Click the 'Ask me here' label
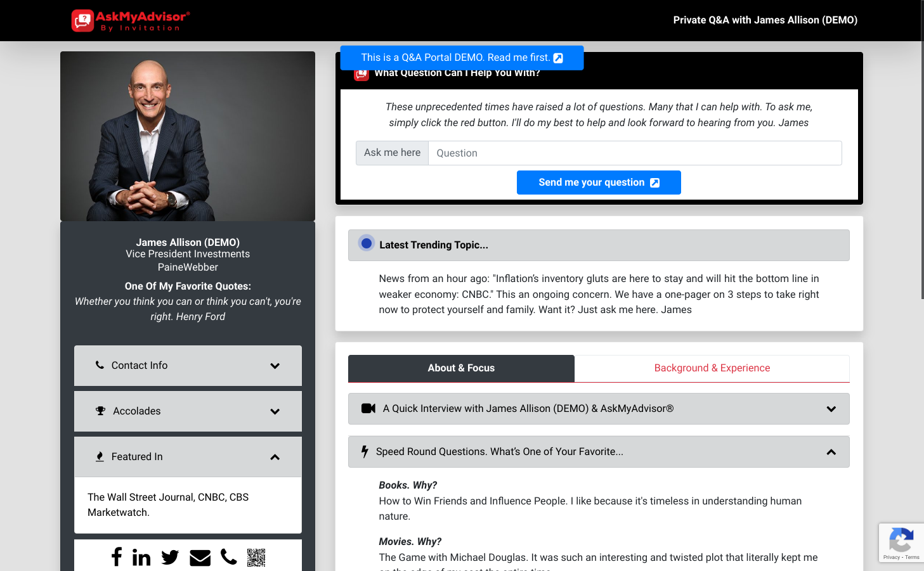The width and height of the screenshot is (924, 571). click(x=392, y=153)
